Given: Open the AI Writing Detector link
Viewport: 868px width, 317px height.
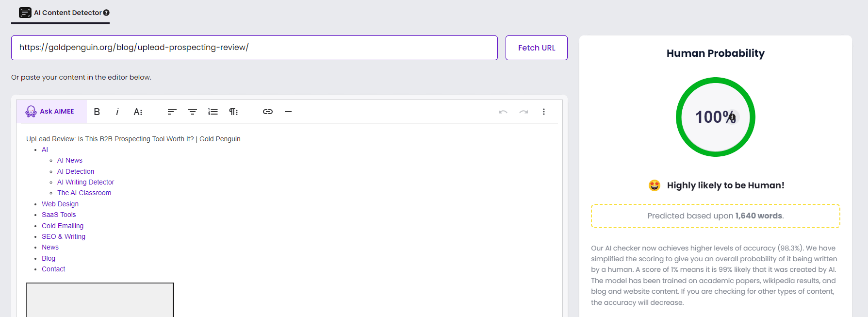Looking at the screenshot, I should click(x=86, y=182).
